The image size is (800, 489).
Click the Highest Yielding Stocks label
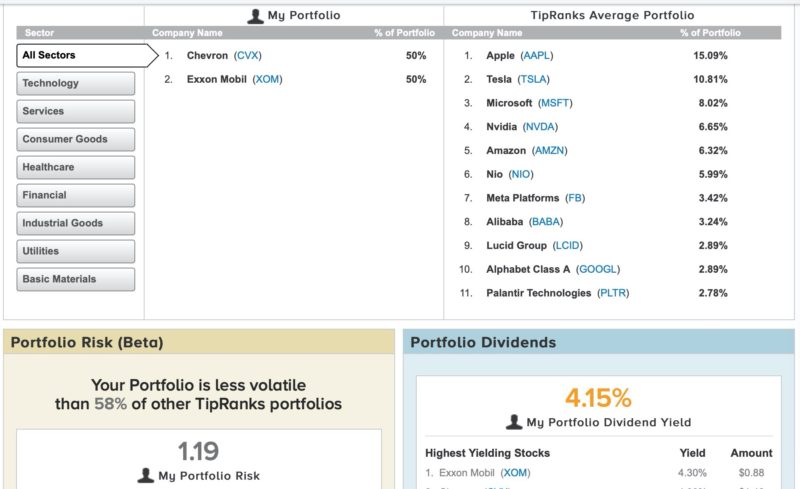[x=487, y=453]
